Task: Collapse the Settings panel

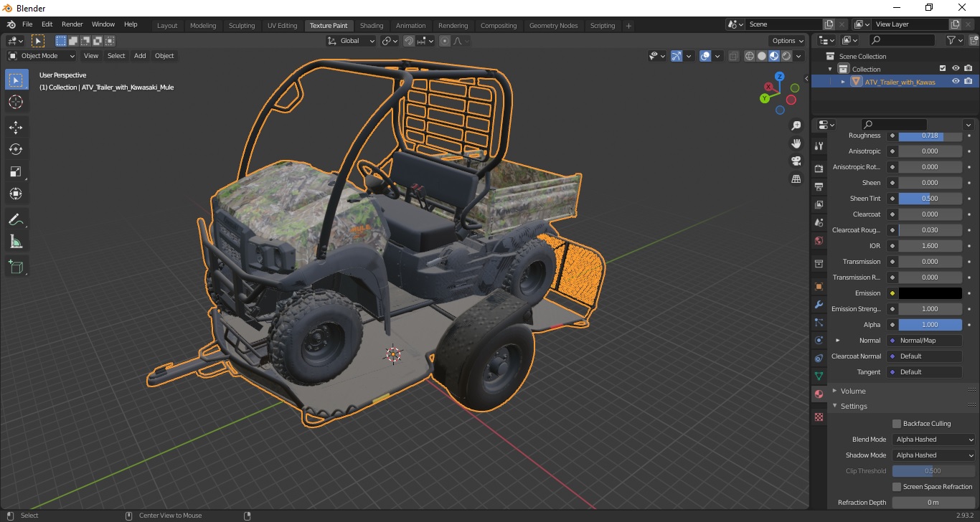Action: (854, 407)
